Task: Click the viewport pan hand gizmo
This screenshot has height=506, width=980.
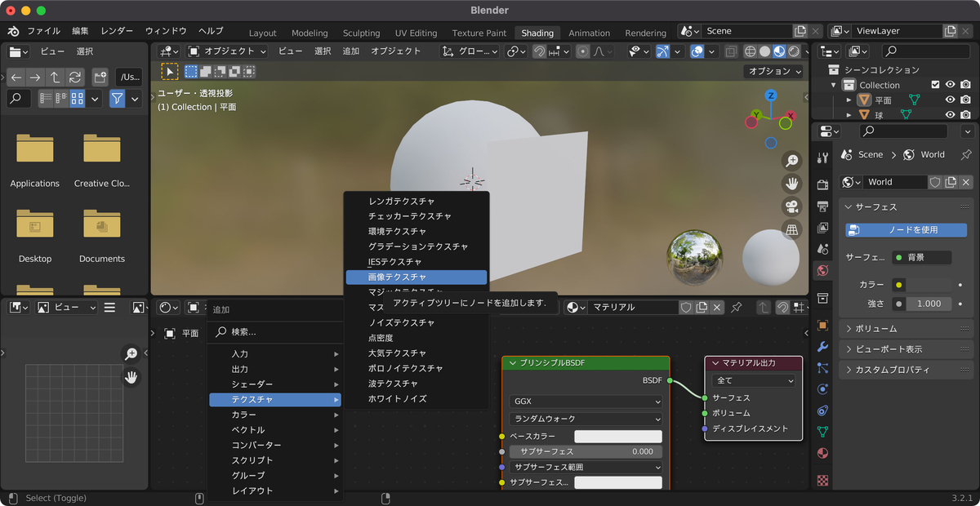Action: click(791, 183)
